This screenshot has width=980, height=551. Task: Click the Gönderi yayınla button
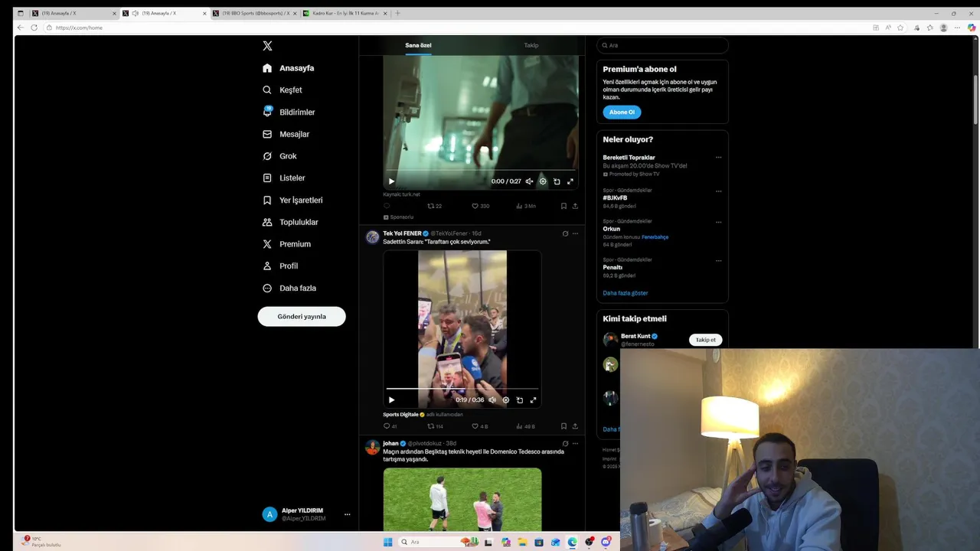tap(302, 316)
